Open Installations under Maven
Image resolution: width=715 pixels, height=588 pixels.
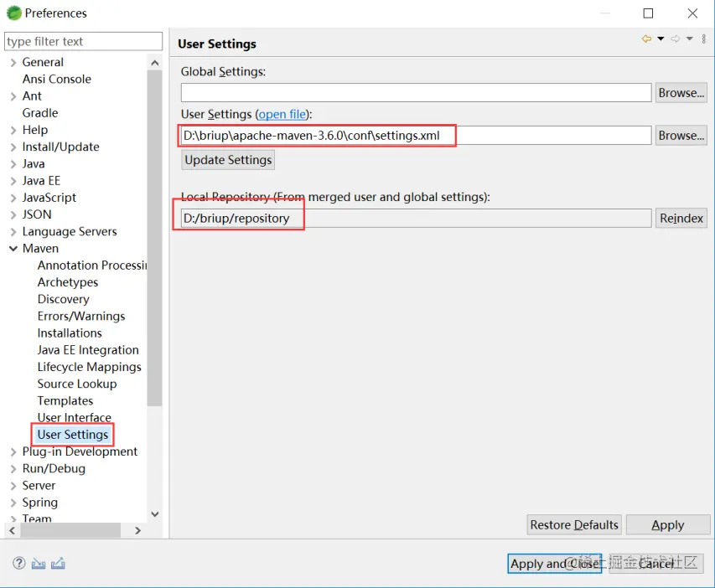coord(70,333)
